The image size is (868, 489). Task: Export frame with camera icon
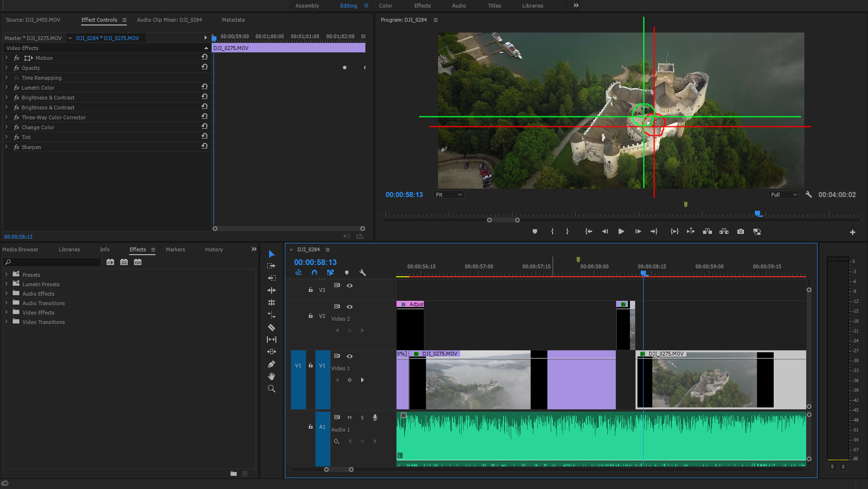(x=741, y=232)
